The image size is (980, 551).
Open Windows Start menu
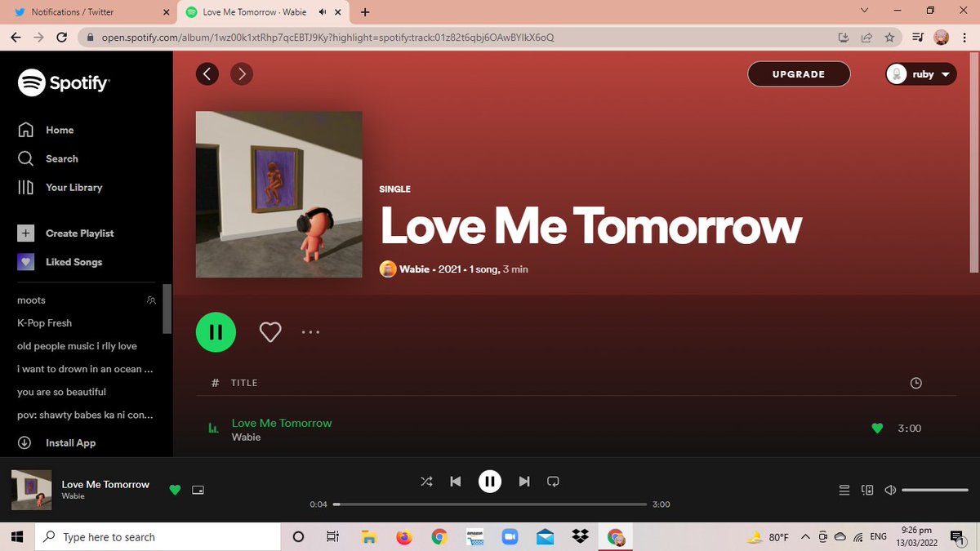click(17, 537)
